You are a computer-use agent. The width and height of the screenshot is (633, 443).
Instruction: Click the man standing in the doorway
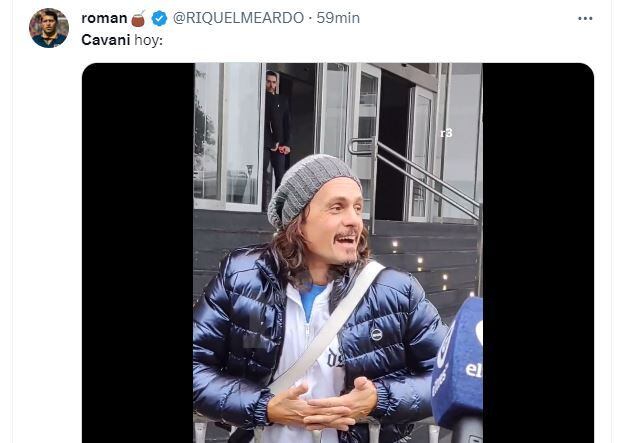277,133
